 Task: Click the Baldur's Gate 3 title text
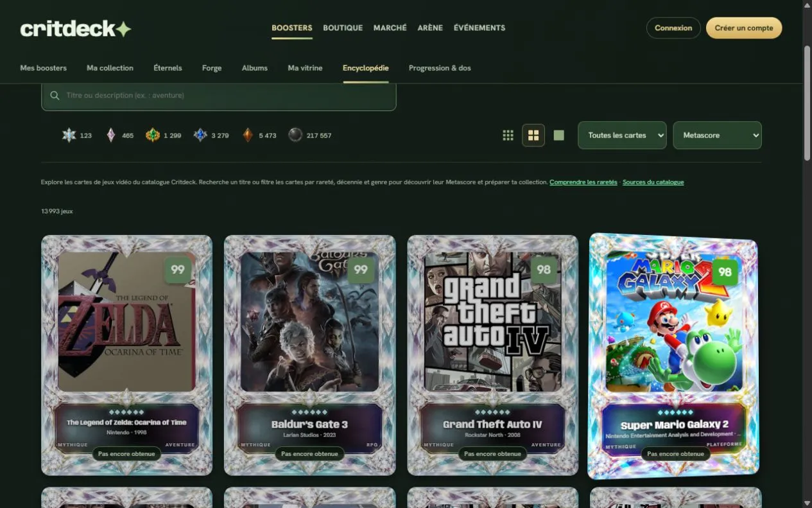[x=309, y=424]
